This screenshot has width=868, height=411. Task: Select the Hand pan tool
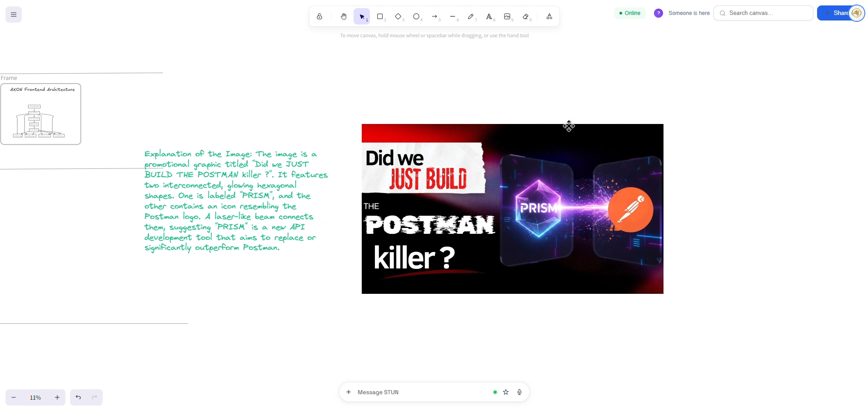point(344,17)
